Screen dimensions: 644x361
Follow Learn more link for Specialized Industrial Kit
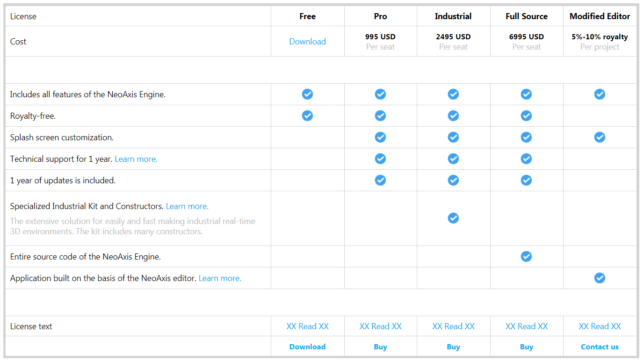pyautogui.click(x=187, y=206)
